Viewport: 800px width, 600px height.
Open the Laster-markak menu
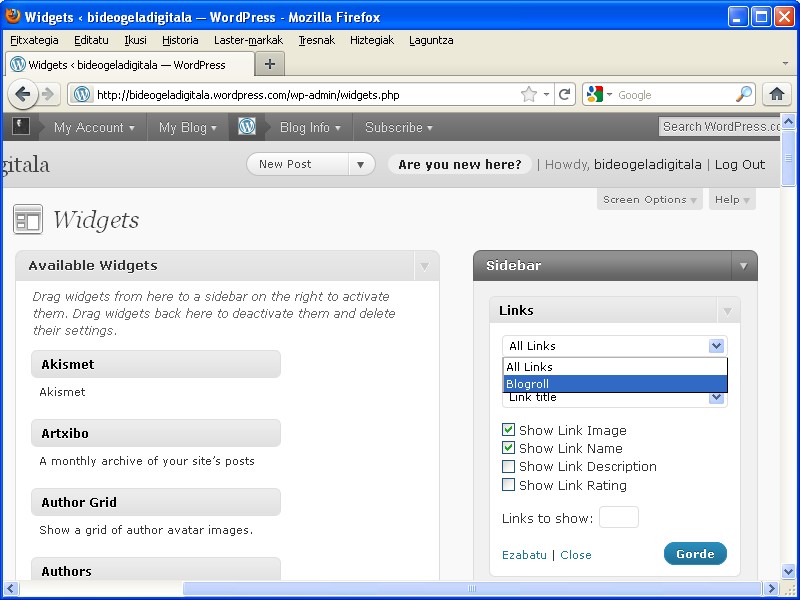(248, 40)
